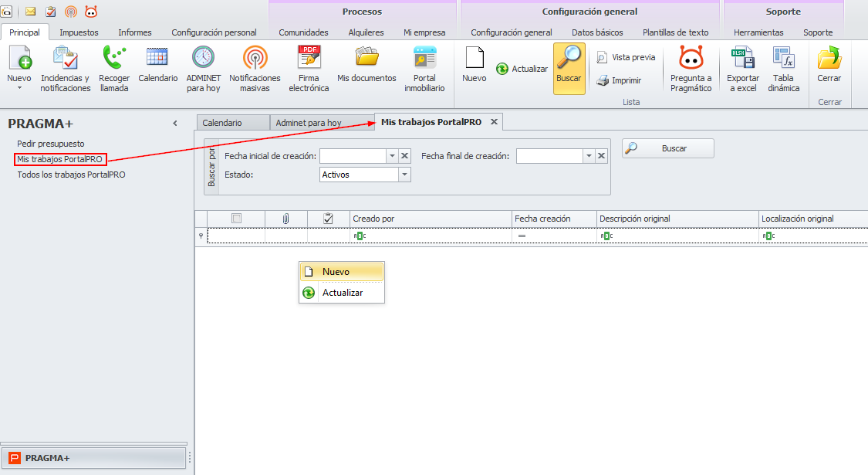Open ADMINET para hoy clock icon
The image size is (868, 475).
click(203, 58)
